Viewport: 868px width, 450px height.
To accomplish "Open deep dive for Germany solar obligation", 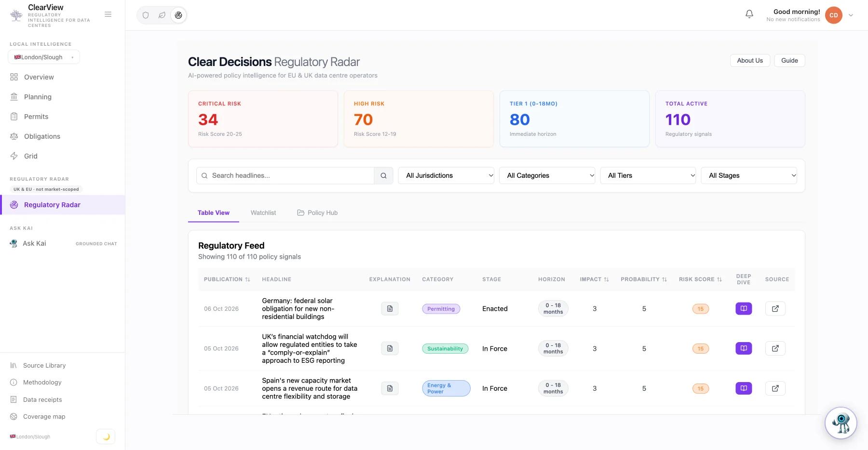I will click(744, 308).
